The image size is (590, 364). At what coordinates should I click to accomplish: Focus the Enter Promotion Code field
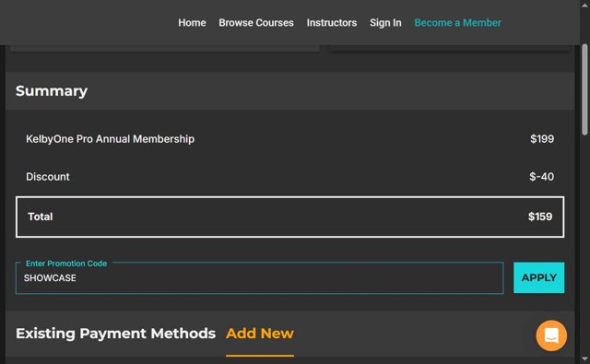coord(259,278)
